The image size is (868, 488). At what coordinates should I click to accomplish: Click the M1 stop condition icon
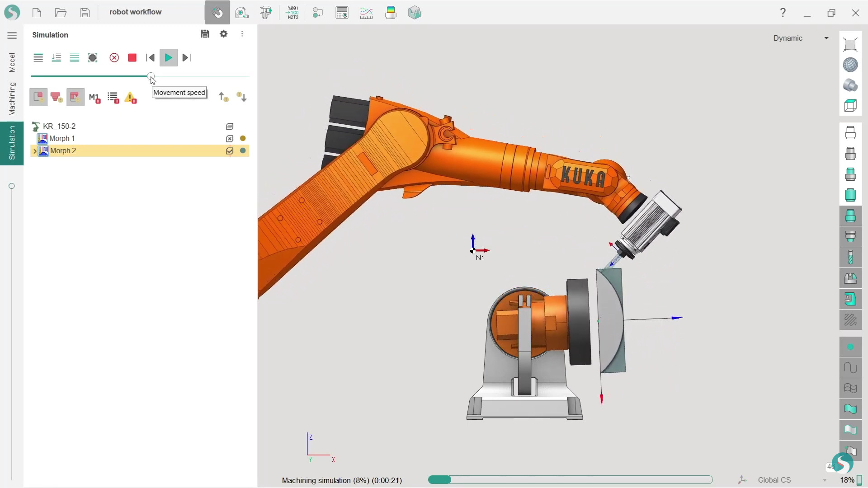click(94, 98)
